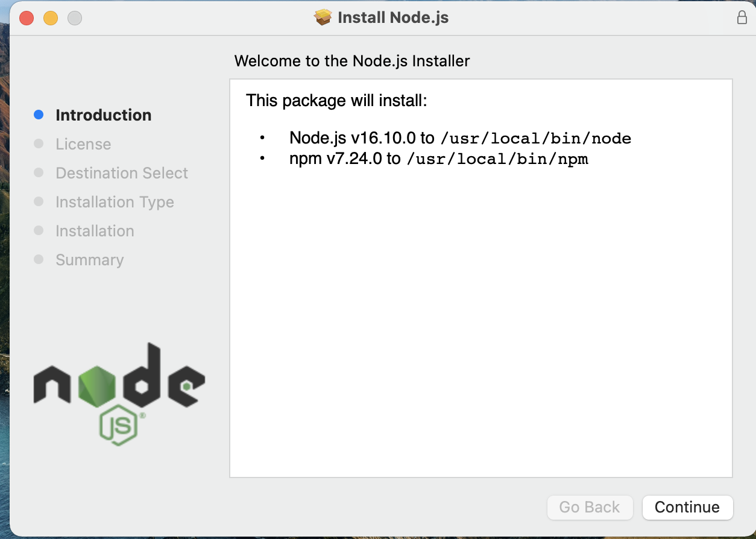The width and height of the screenshot is (756, 539).
Task: Click the npm v7.24.0 install line
Action: [x=438, y=159]
